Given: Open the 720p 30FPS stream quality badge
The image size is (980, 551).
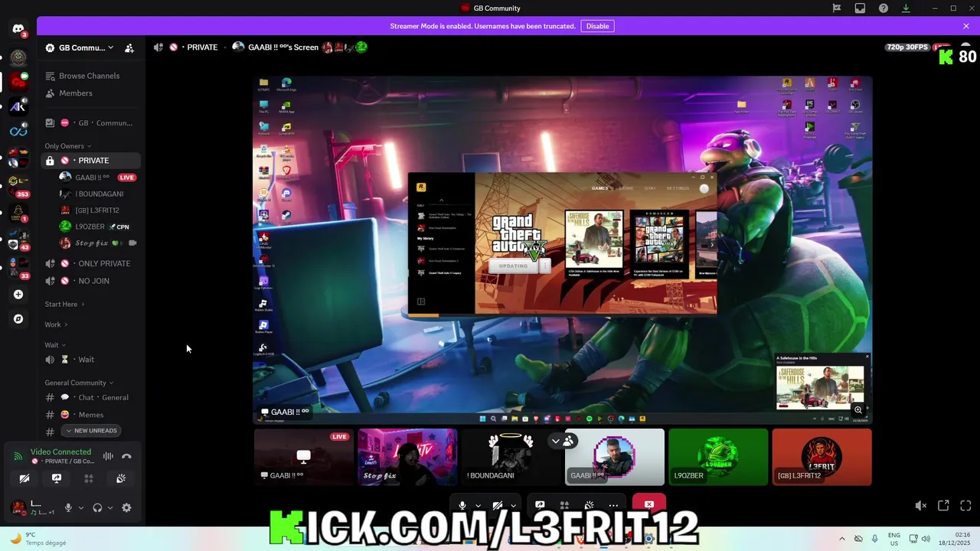Looking at the screenshot, I should (x=907, y=47).
